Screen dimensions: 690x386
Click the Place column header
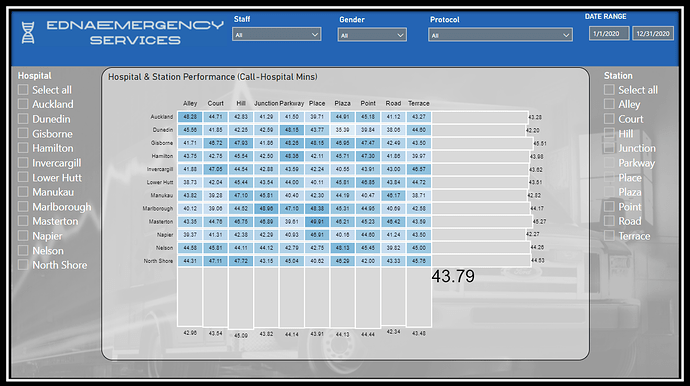pos(317,103)
